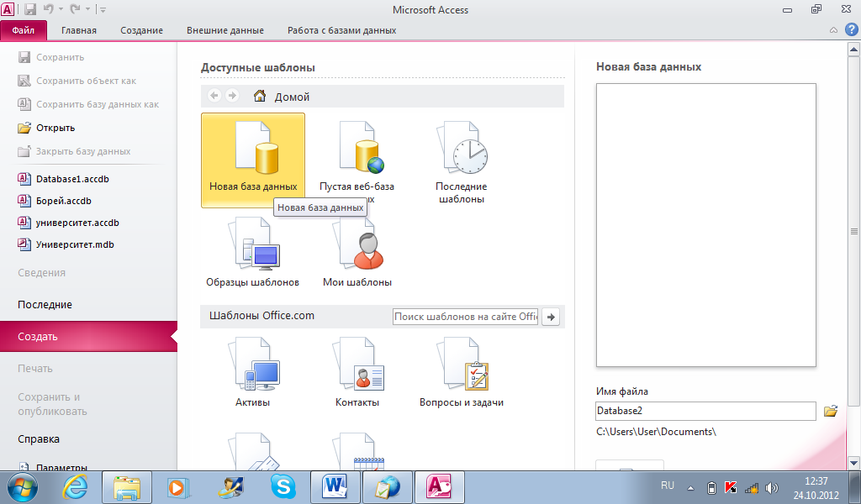Viewport: 861px width, 504px height.
Task: Choose the blank web database template
Action: coord(357,160)
